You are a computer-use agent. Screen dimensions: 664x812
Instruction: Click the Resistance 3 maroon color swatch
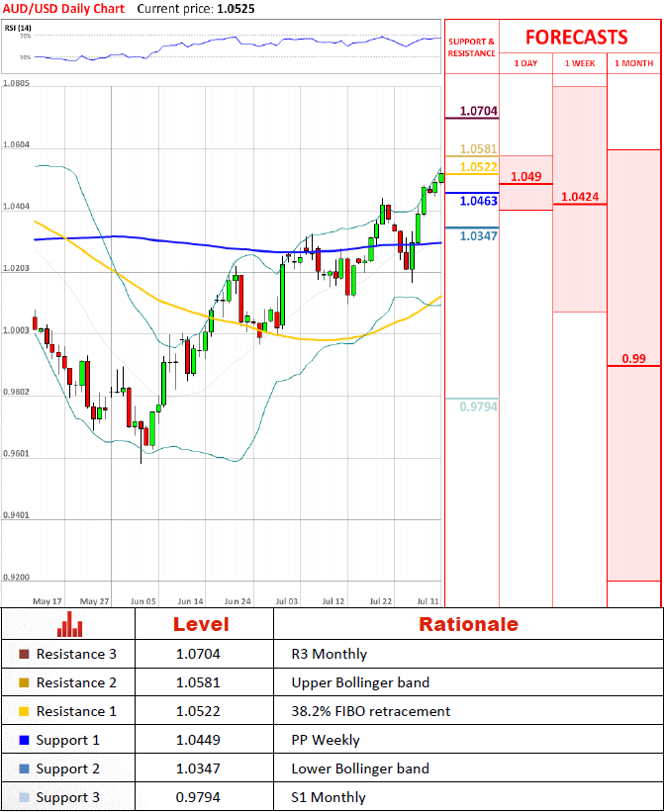tap(24, 654)
